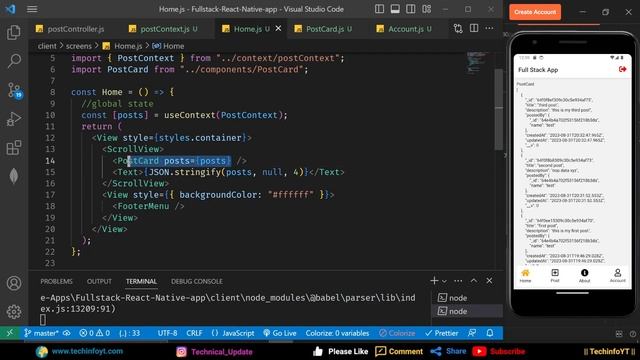Viewport: 640px width, 360px height.
Task: Toggle panel visibility layout icon
Action: (x=395, y=9)
